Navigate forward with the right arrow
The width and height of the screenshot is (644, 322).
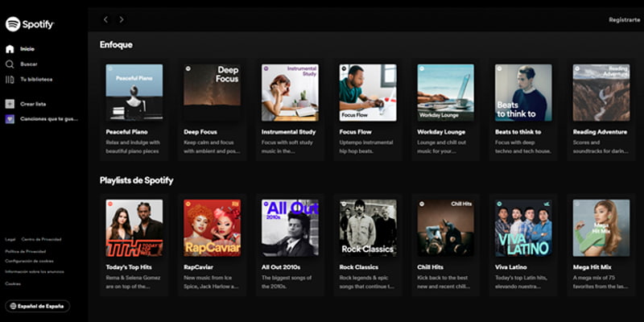click(122, 19)
